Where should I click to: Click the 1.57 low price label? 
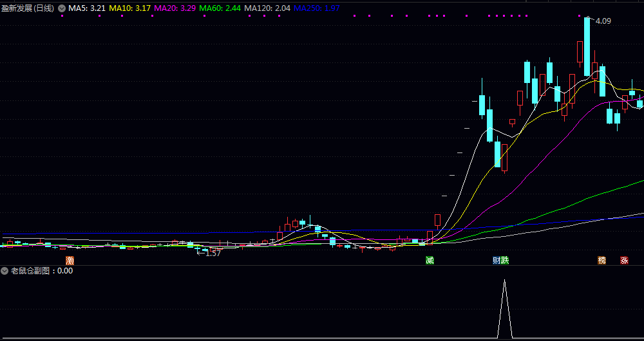click(213, 253)
